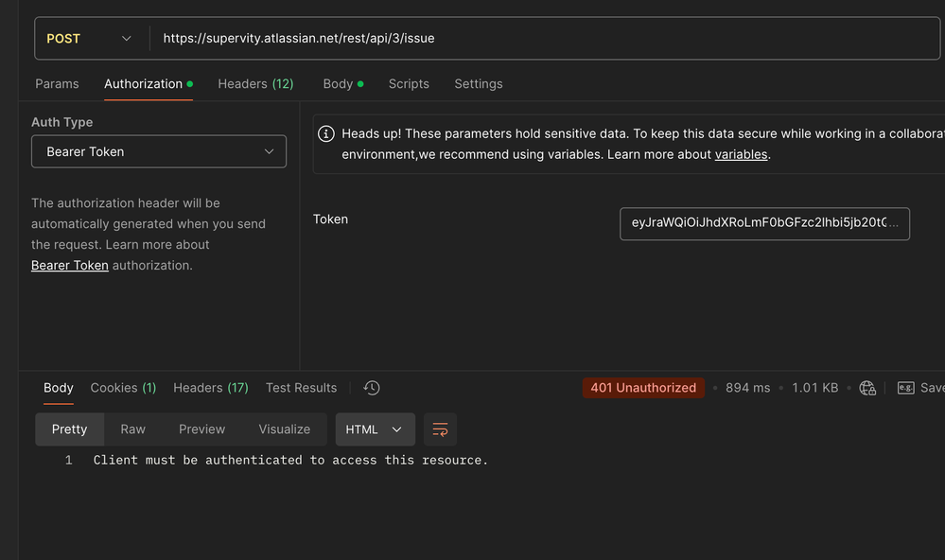Viewport: 945px width, 560px height.
Task: Click the info icon in the Heads up banner
Action: pos(326,133)
